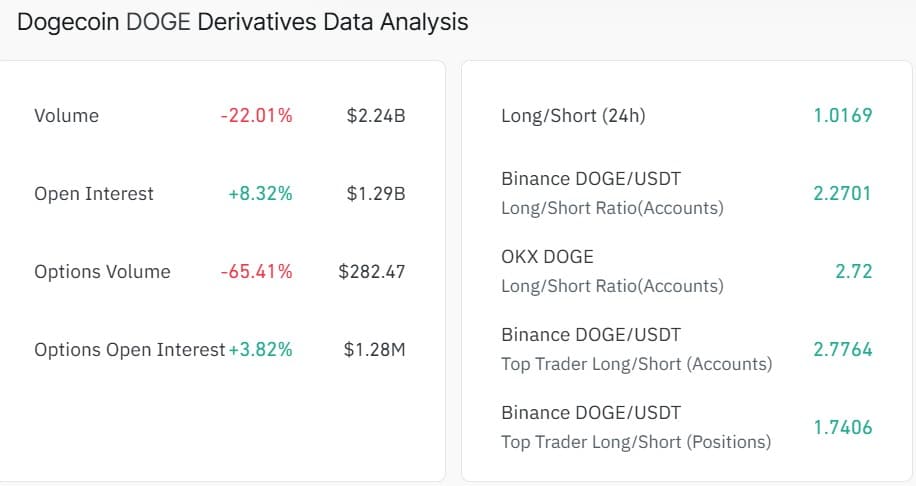
Task: Click the 2.2701 ratio value
Action: click(842, 193)
